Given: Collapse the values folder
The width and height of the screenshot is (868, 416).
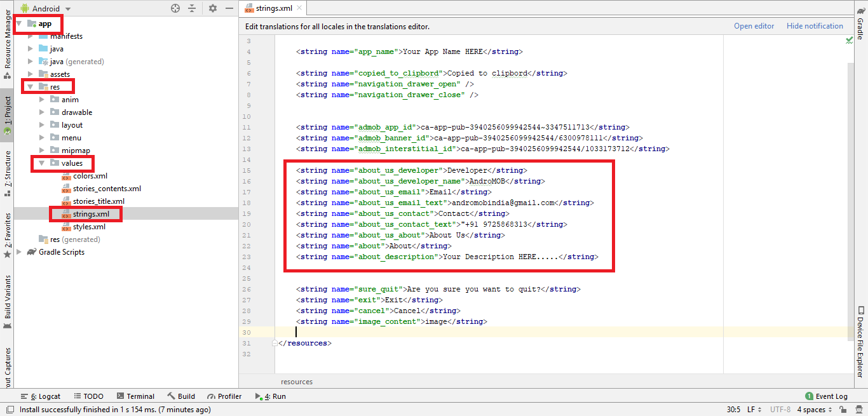Looking at the screenshot, I should pos(42,163).
